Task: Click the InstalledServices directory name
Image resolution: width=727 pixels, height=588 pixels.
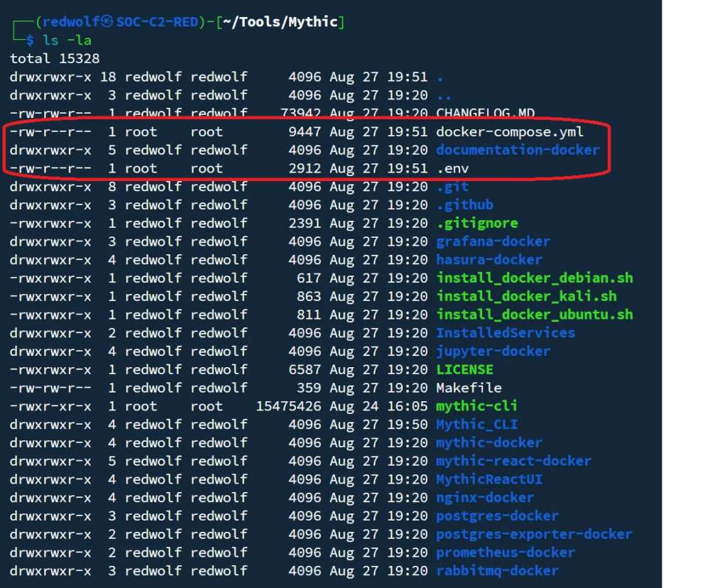Action: tap(505, 333)
